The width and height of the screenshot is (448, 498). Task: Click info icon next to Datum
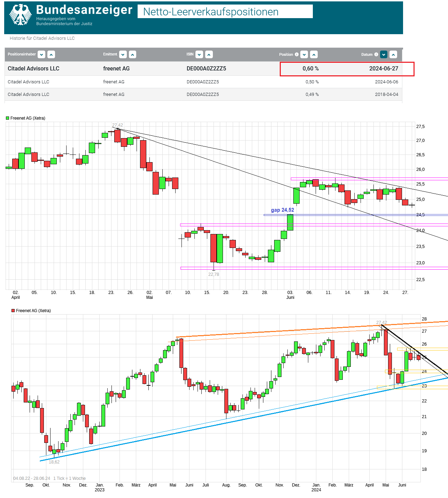click(x=376, y=54)
